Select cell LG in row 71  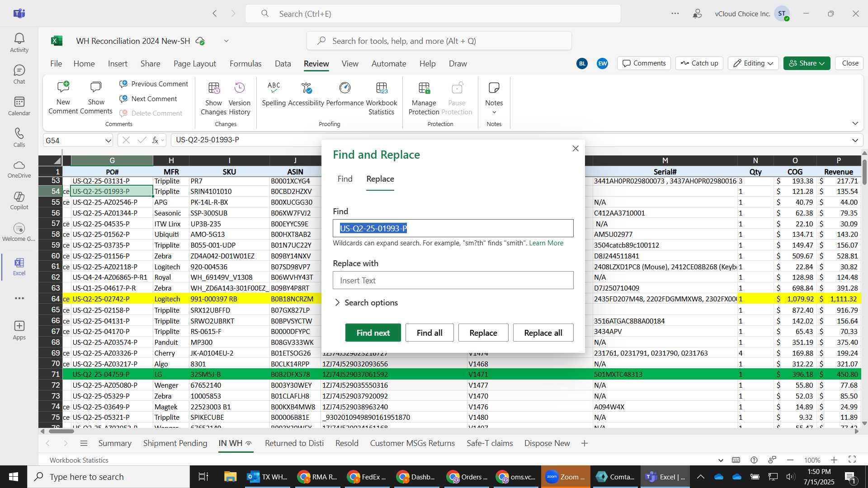[171, 374]
